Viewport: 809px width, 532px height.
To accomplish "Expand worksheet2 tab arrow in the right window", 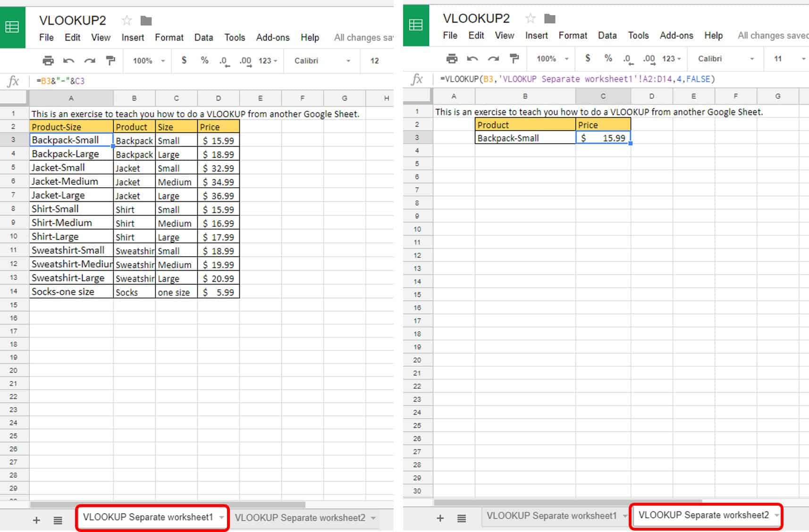I will point(776,515).
